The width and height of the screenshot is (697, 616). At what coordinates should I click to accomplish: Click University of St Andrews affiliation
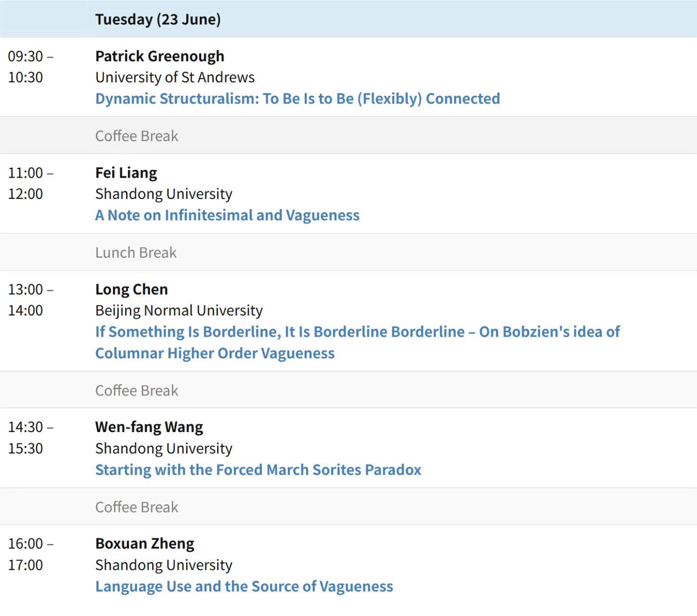pos(175,78)
